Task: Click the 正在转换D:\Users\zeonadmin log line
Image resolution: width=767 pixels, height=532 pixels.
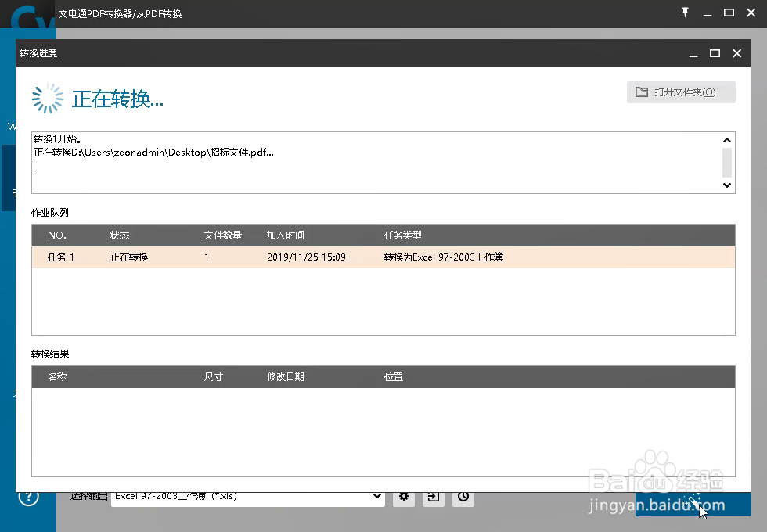Action: coord(153,153)
